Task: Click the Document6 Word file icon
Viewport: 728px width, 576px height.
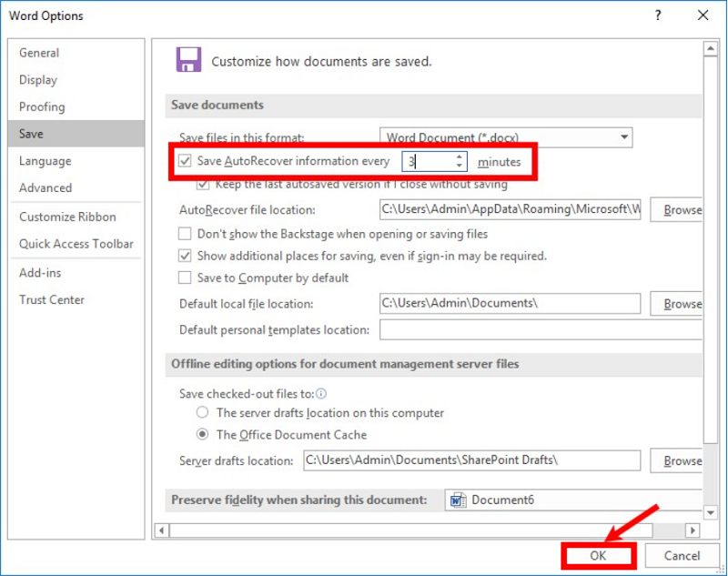Action: tap(458, 500)
